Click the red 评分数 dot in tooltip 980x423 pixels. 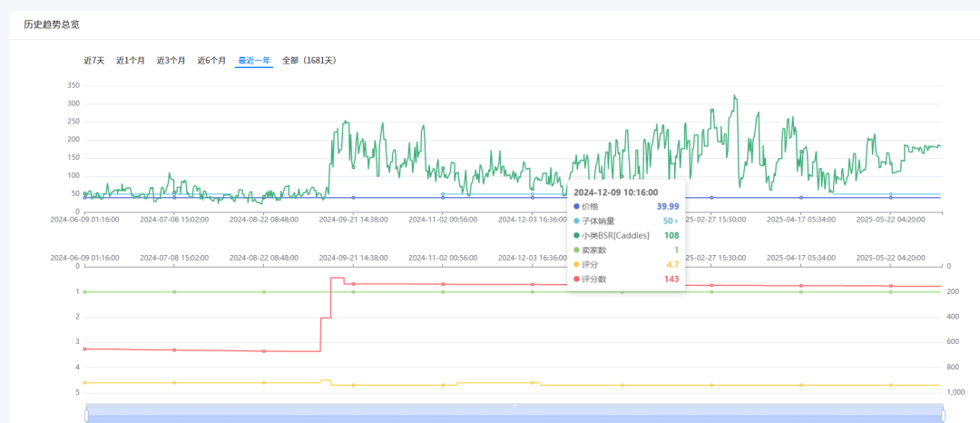pos(576,279)
